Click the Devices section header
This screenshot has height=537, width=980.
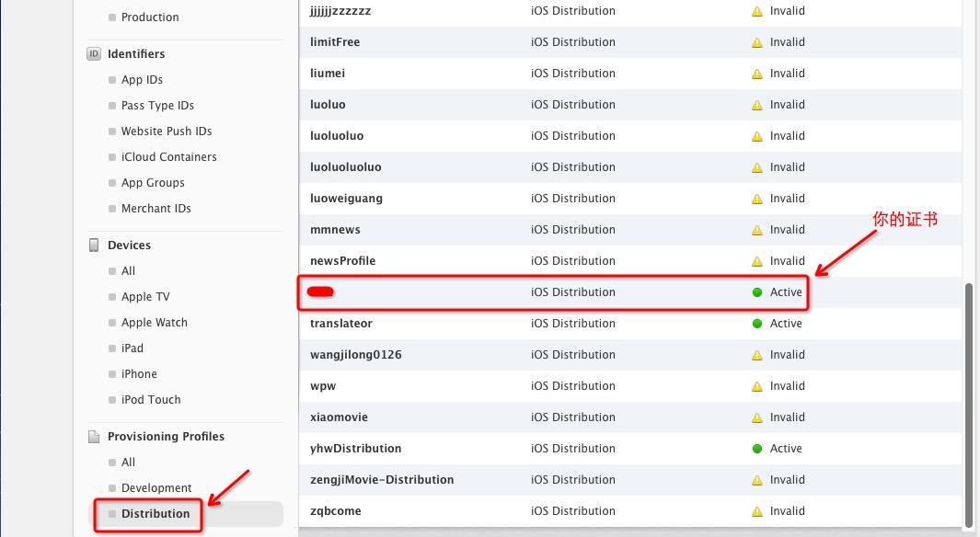pyautogui.click(x=130, y=245)
